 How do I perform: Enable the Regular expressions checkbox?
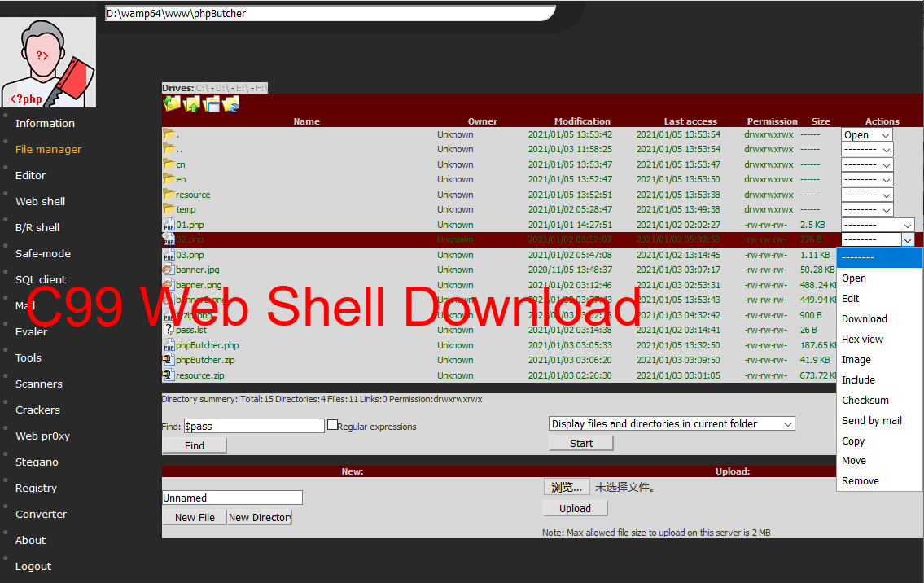[x=332, y=425]
